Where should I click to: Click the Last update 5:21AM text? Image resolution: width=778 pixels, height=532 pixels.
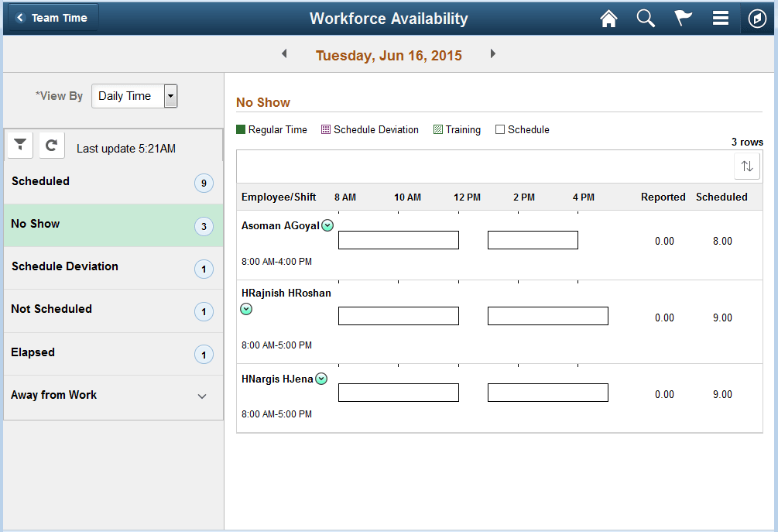(x=126, y=149)
